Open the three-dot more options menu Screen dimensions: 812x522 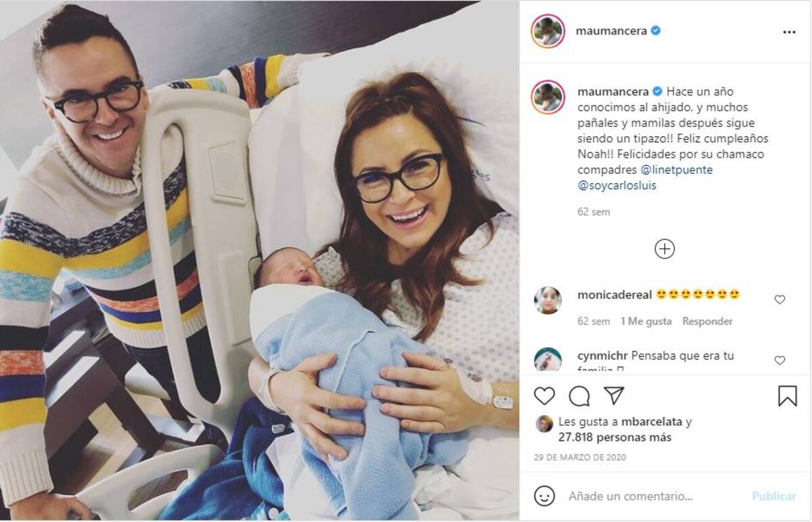tap(789, 32)
